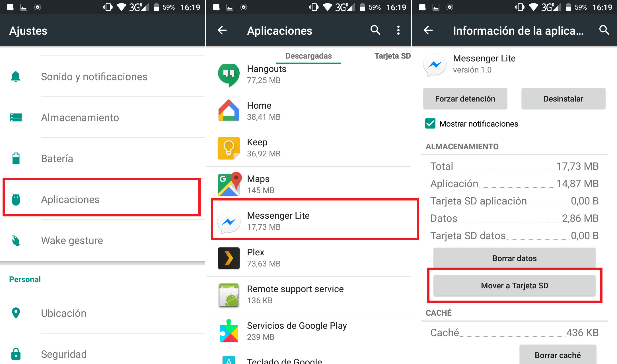Switch to the Tarjeta SD tab
617x364 pixels.
392,56
